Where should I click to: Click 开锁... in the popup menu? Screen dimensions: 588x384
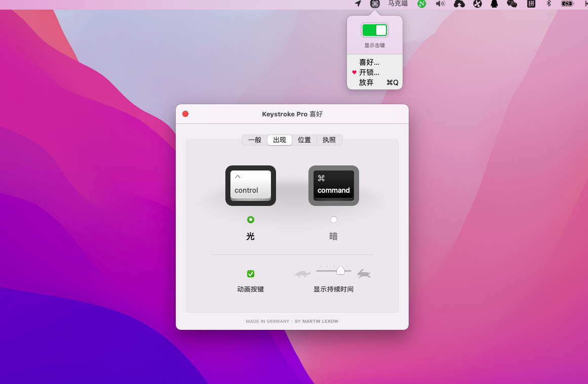click(369, 72)
